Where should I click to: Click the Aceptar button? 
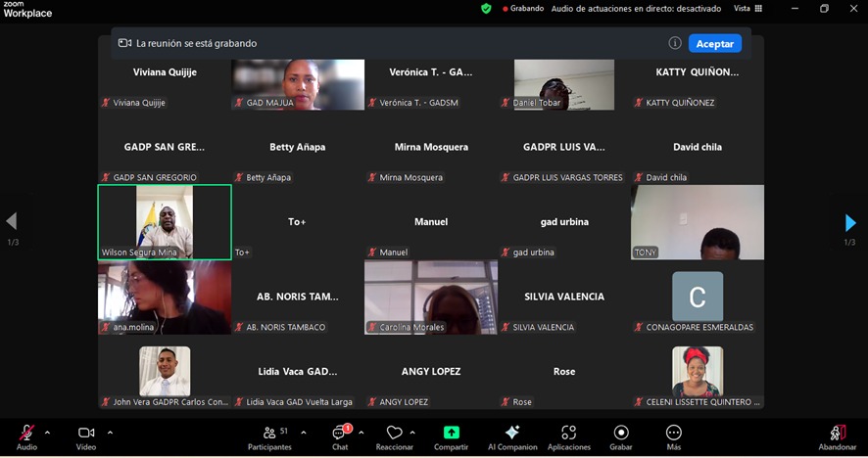point(714,43)
